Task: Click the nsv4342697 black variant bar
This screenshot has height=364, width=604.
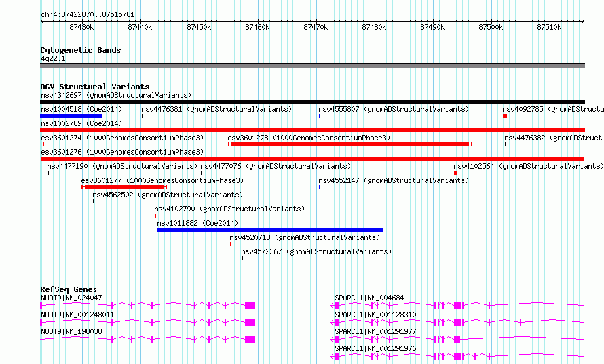Action: click(312, 102)
